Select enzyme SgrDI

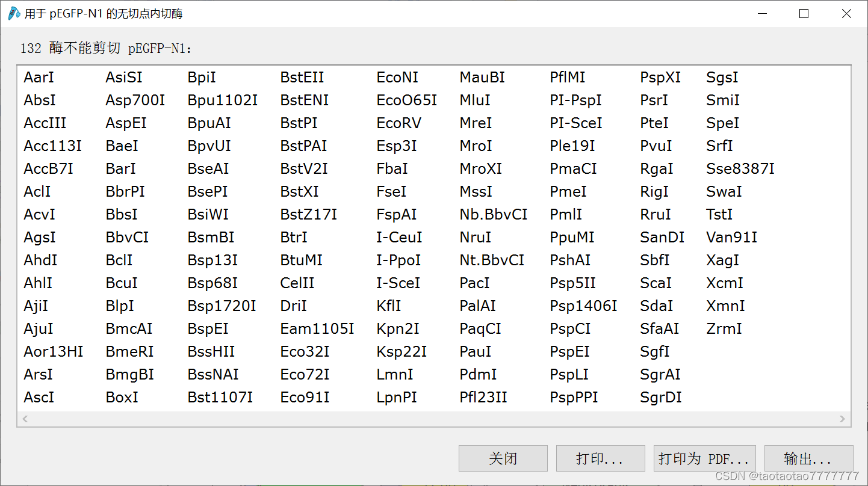coord(661,398)
